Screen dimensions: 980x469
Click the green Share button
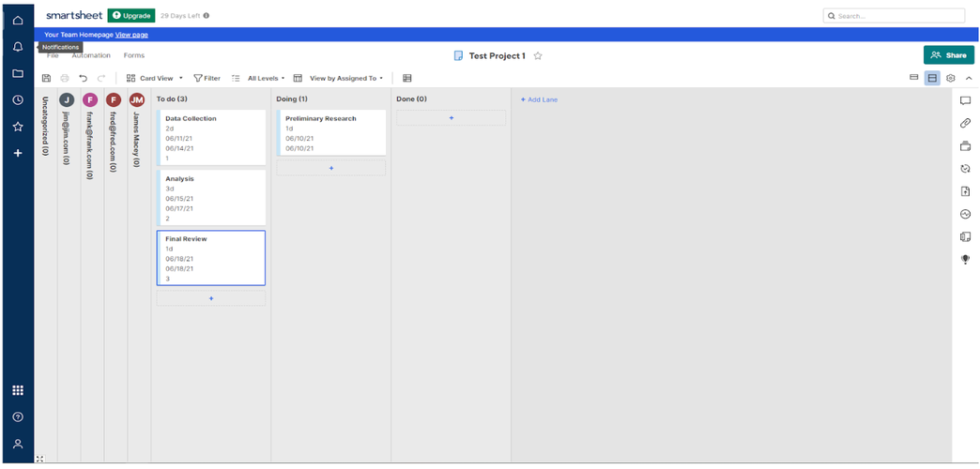948,55
